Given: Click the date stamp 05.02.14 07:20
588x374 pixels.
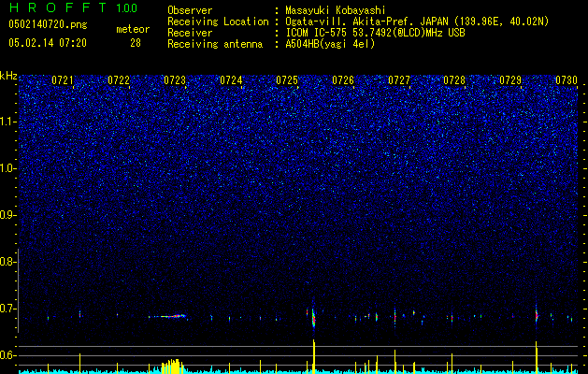Looking at the screenshot, I should [x=48, y=43].
